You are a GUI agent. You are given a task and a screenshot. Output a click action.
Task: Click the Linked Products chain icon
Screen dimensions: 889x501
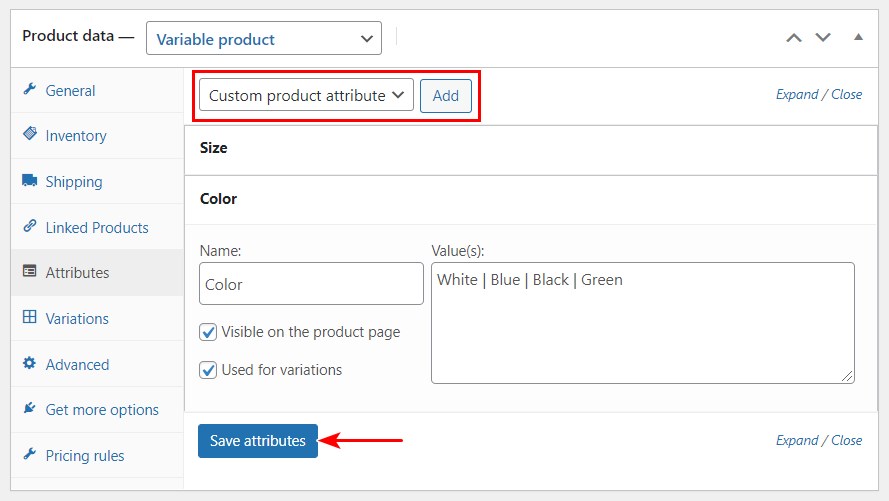tap(29, 226)
